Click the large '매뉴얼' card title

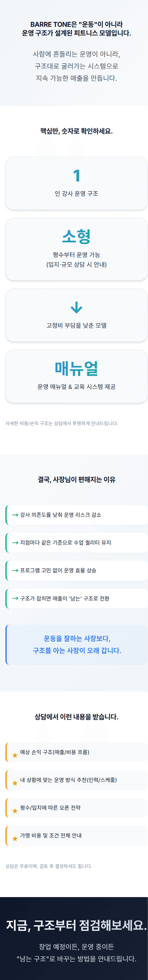point(76,368)
